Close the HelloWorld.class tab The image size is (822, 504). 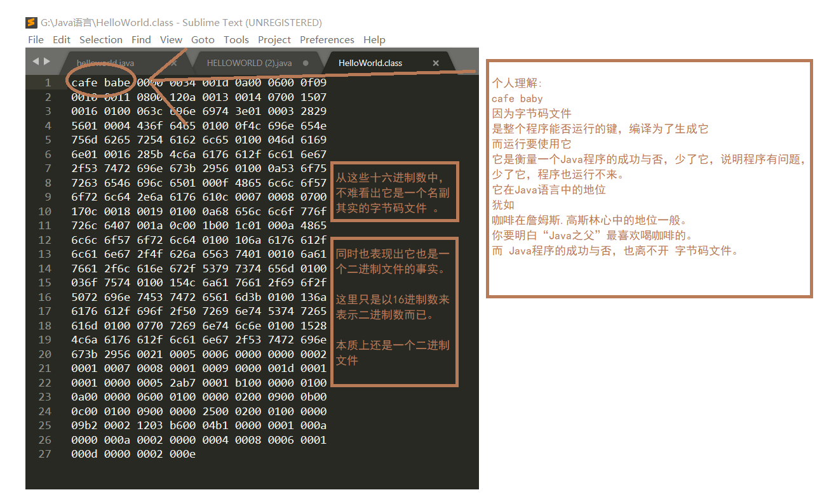[x=436, y=63]
